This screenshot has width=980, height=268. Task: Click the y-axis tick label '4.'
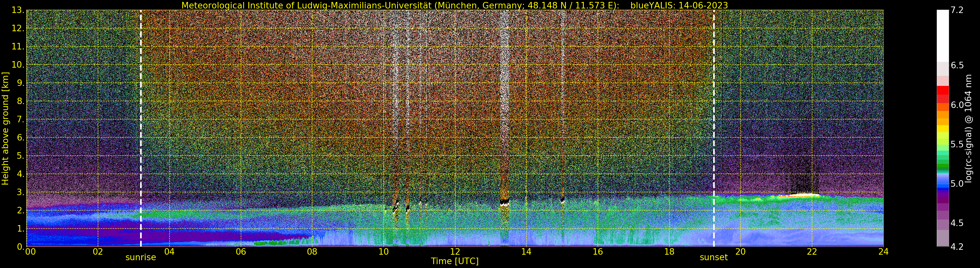click(20, 174)
